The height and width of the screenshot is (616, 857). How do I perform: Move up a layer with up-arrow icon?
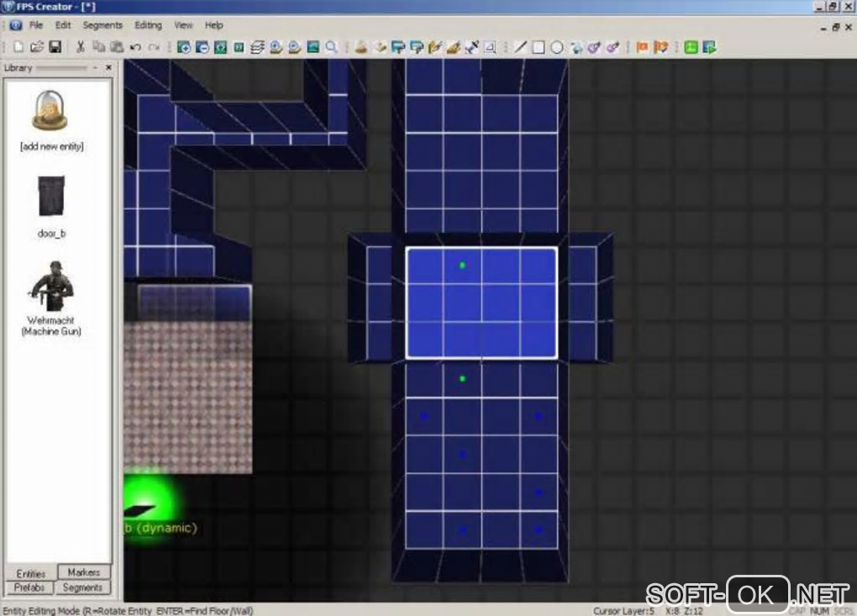276,48
